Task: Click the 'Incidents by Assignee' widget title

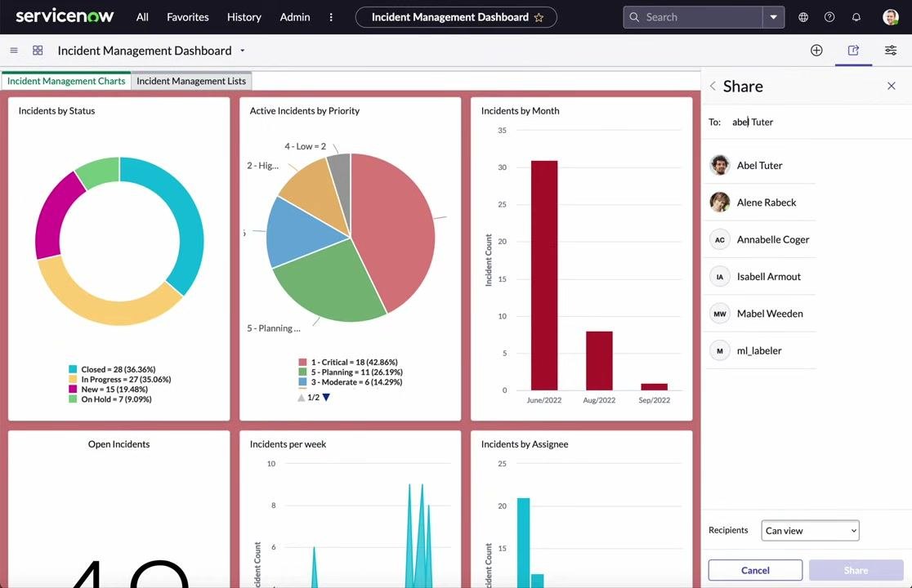Action: click(525, 444)
